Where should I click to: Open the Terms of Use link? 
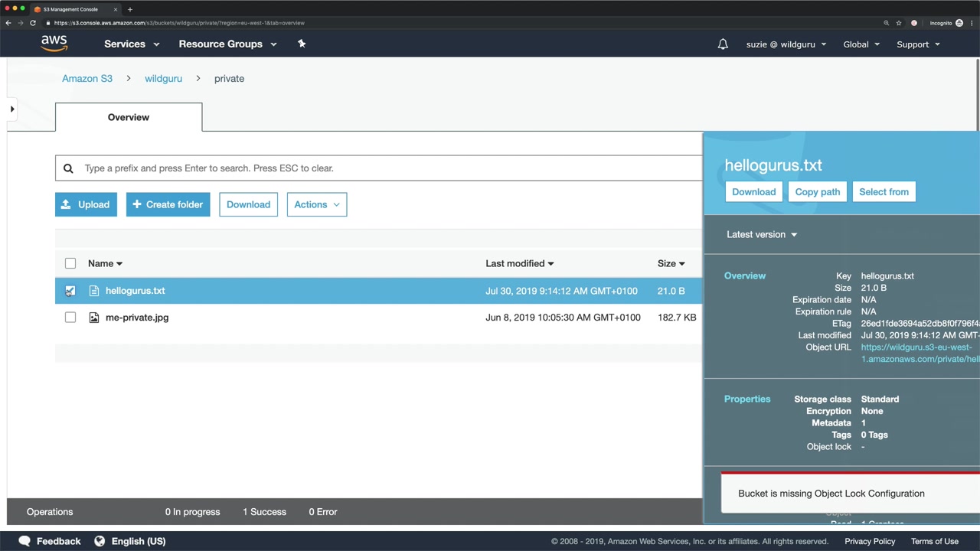click(935, 541)
